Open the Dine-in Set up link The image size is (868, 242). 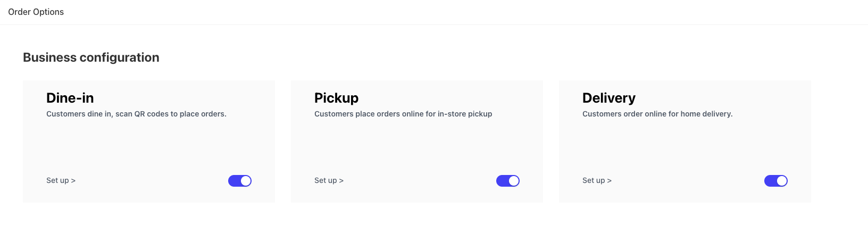pyautogui.click(x=61, y=180)
